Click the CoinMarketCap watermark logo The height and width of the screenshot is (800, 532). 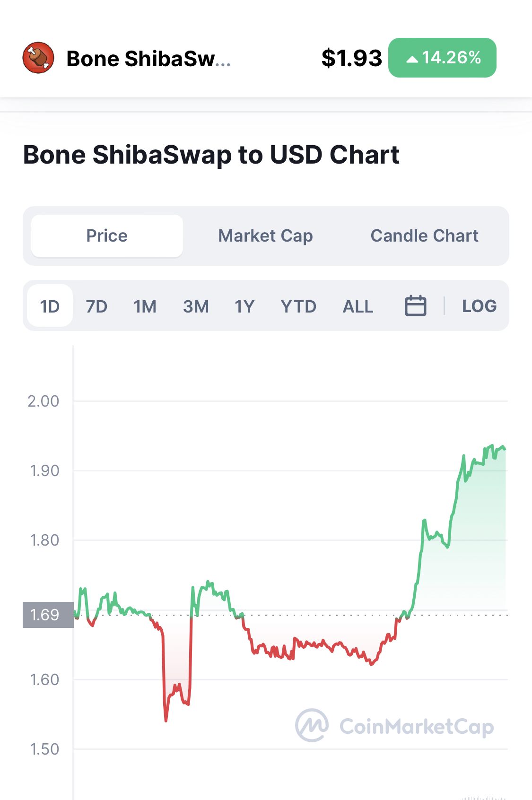(x=395, y=726)
